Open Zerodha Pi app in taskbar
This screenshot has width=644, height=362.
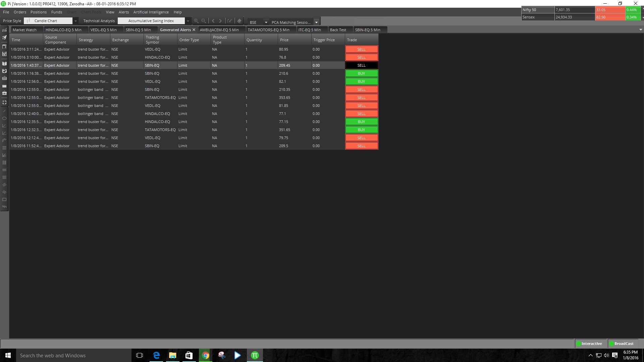[255, 355]
